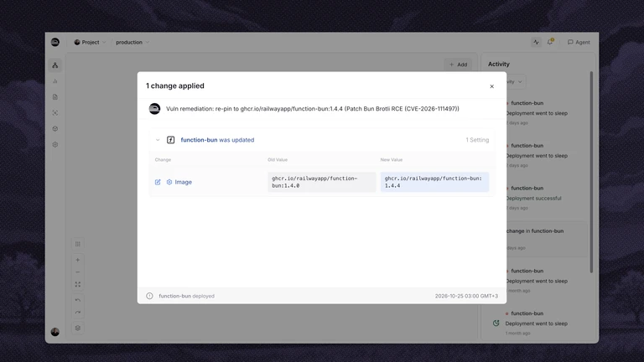Open the function-bun link in the dialog
The width and height of the screenshot is (644, 362).
(199, 140)
